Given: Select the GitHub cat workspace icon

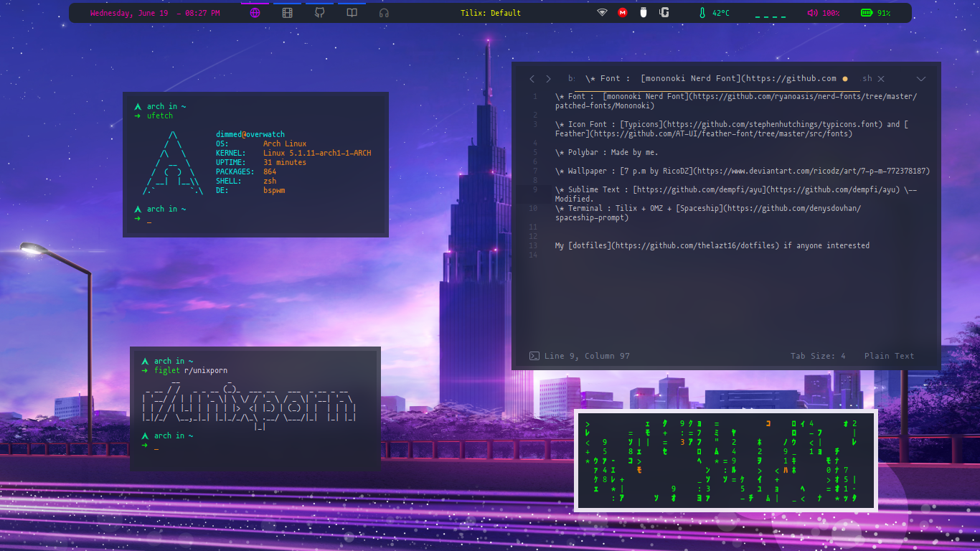Looking at the screenshot, I should [x=320, y=13].
